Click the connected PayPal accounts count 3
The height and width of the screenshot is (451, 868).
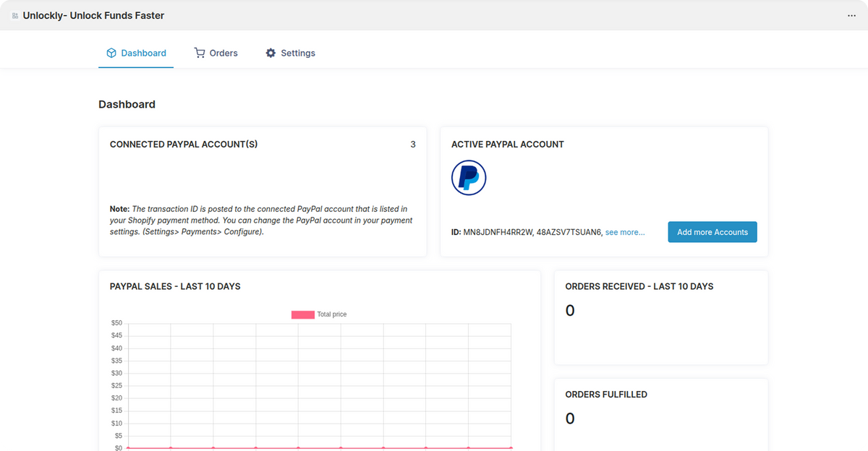[x=413, y=145]
